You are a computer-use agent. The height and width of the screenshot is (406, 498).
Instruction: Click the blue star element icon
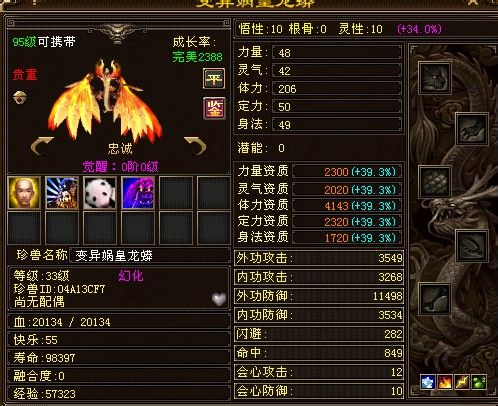tap(428, 382)
